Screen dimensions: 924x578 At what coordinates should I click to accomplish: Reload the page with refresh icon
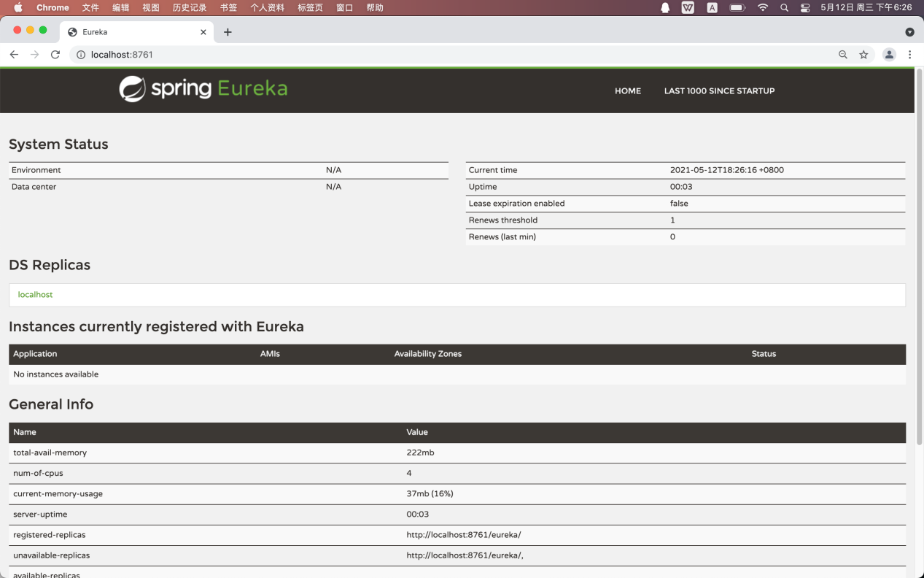[x=55, y=55]
